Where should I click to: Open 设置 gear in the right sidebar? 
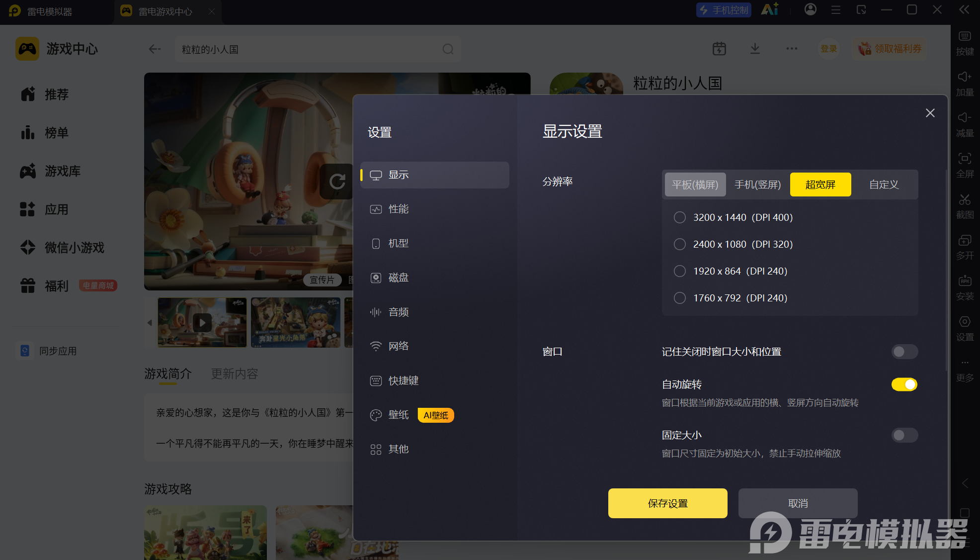965,328
